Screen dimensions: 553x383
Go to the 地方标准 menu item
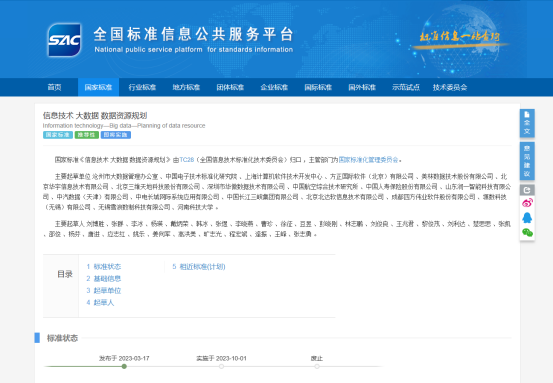click(186, 87)
